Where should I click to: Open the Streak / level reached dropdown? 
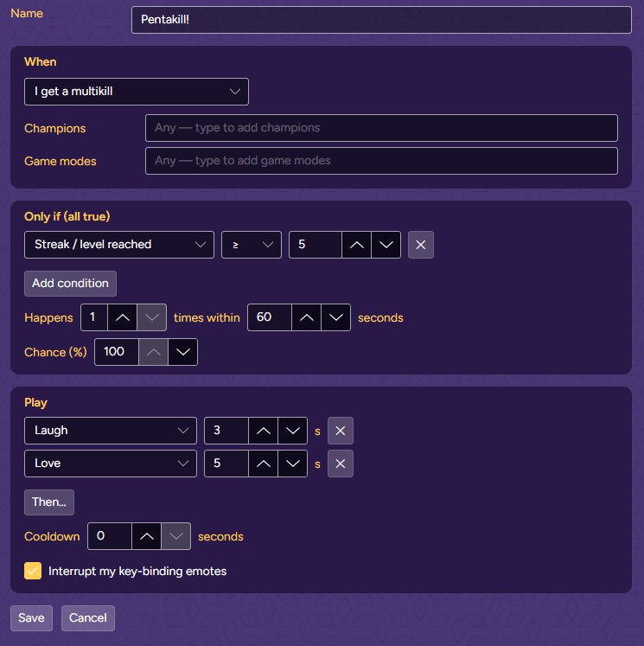pyautogui.click(x=119, y=245)
